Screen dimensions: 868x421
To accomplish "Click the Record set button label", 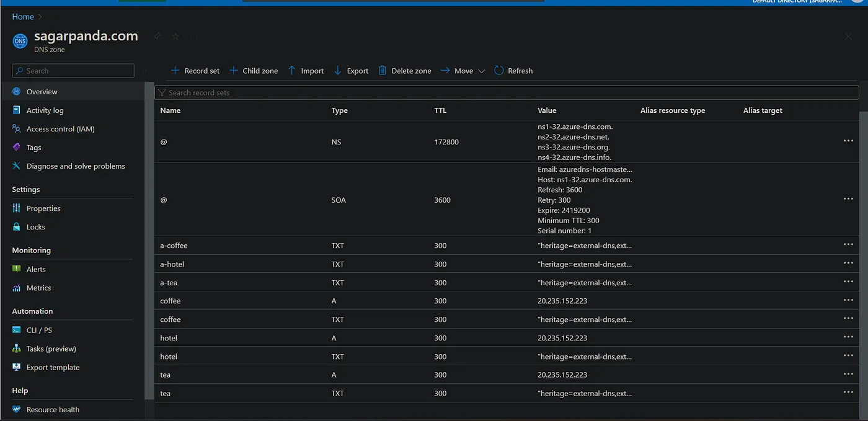I will 201,71.
